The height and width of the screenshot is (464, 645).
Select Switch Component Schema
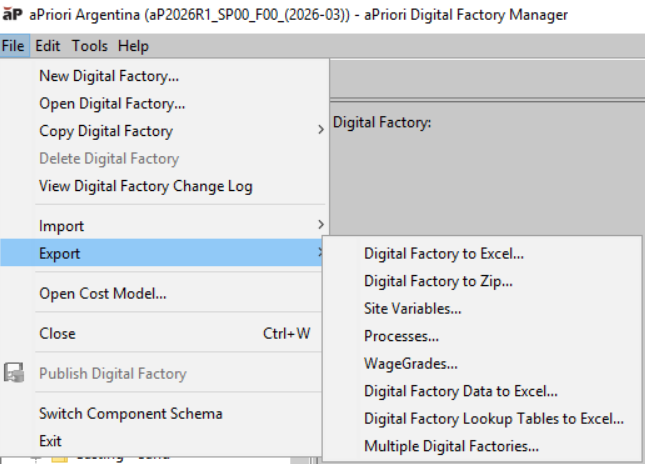[162, 413]
